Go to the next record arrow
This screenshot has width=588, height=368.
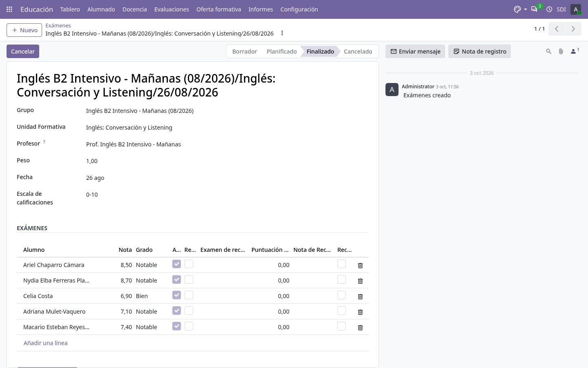(573, 29)
